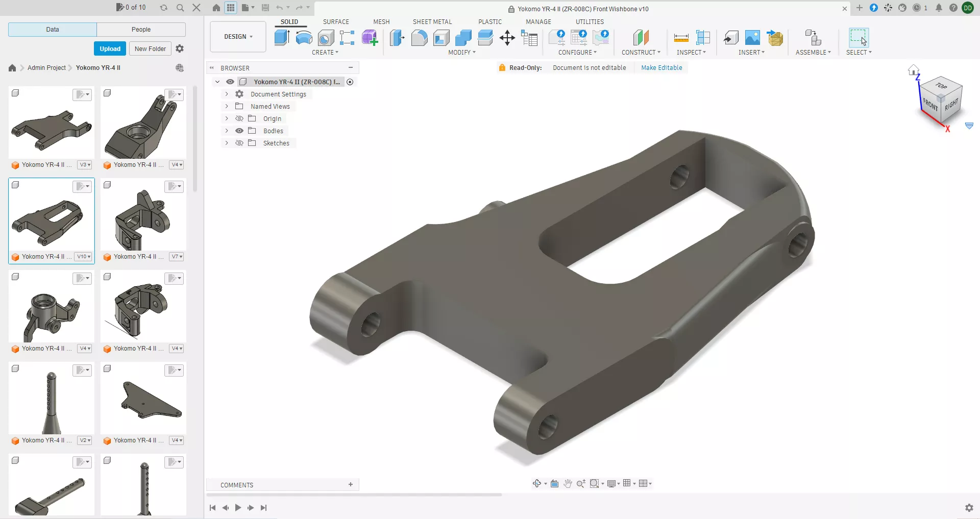Image resolution: width=980 pixels, height=519 pixels.
Task: Switch to the People tab
Action: tap(141, 30)
